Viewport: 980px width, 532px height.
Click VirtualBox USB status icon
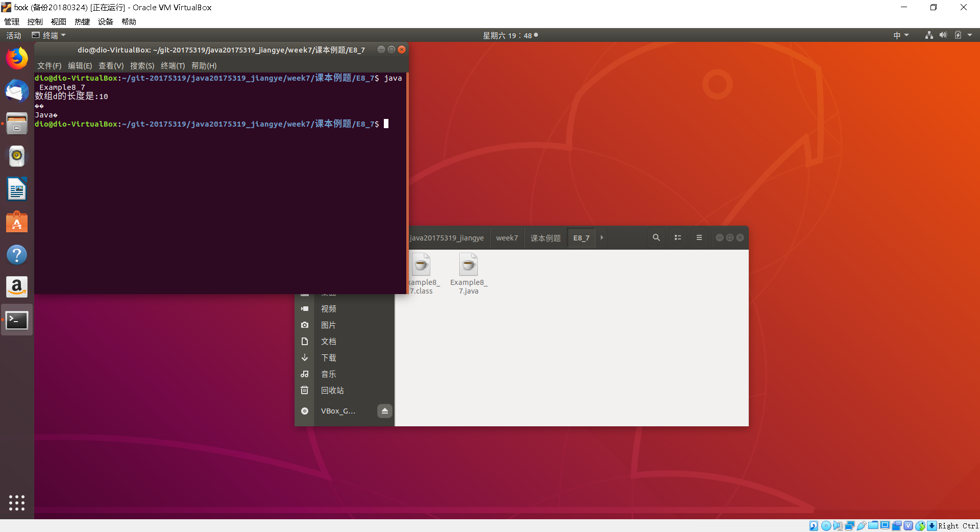[x=862, y=526]
